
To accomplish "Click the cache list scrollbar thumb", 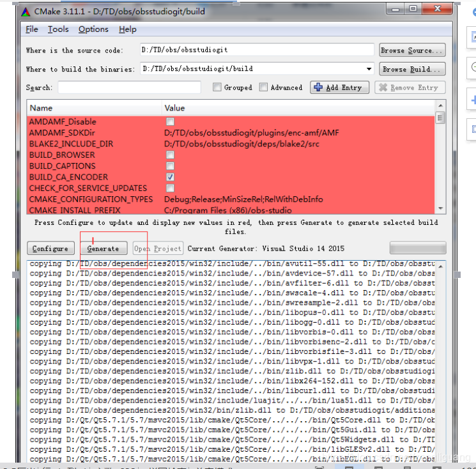I will (x=440, y=118).
